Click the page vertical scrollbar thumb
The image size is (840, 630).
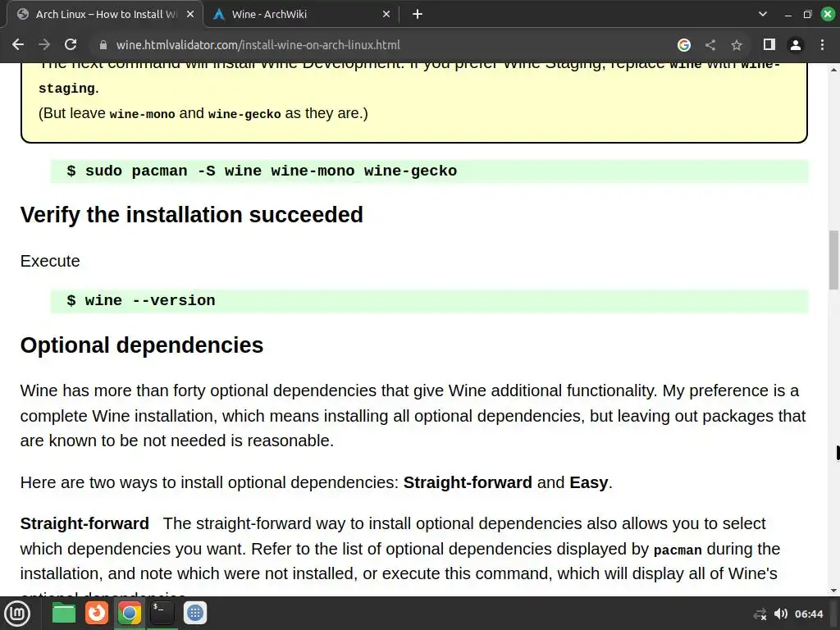click(x=833, y=260)
